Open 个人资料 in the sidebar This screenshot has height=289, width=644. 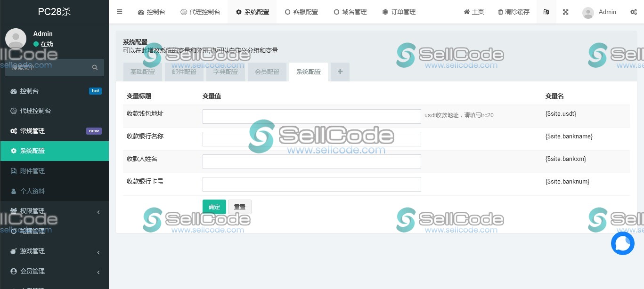(54, 191)
